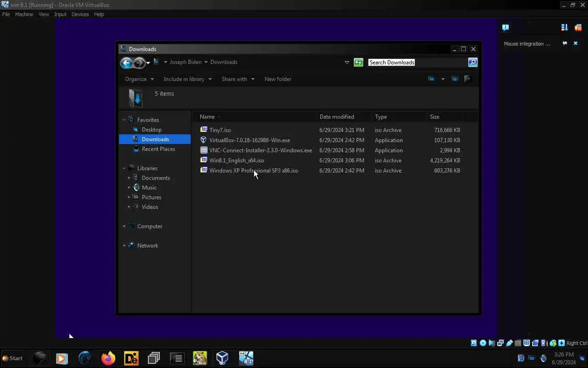
Task: Select Videos library in navigation pane
Action: tap(150, 207)
